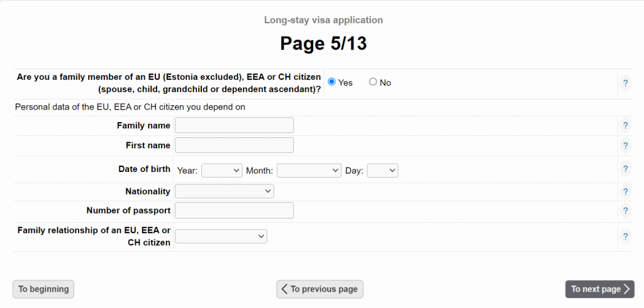Go to previous page

tap(319, 289)
